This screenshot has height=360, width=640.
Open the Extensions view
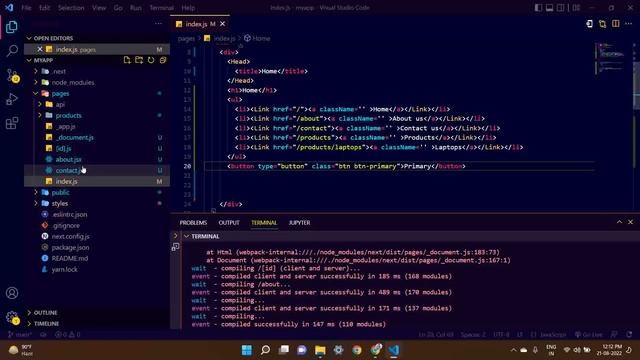(x=12, y=123)
